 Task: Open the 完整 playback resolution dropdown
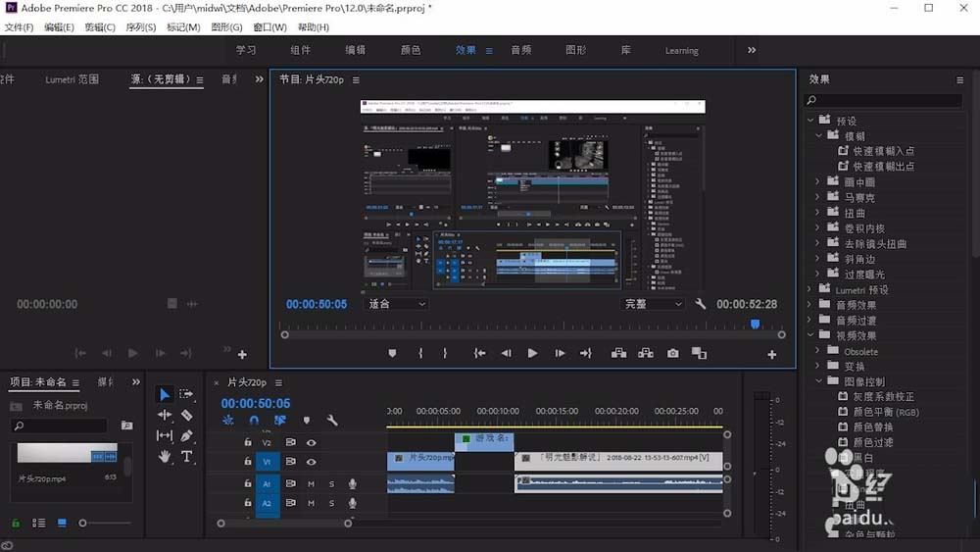(x=653, y=304)
